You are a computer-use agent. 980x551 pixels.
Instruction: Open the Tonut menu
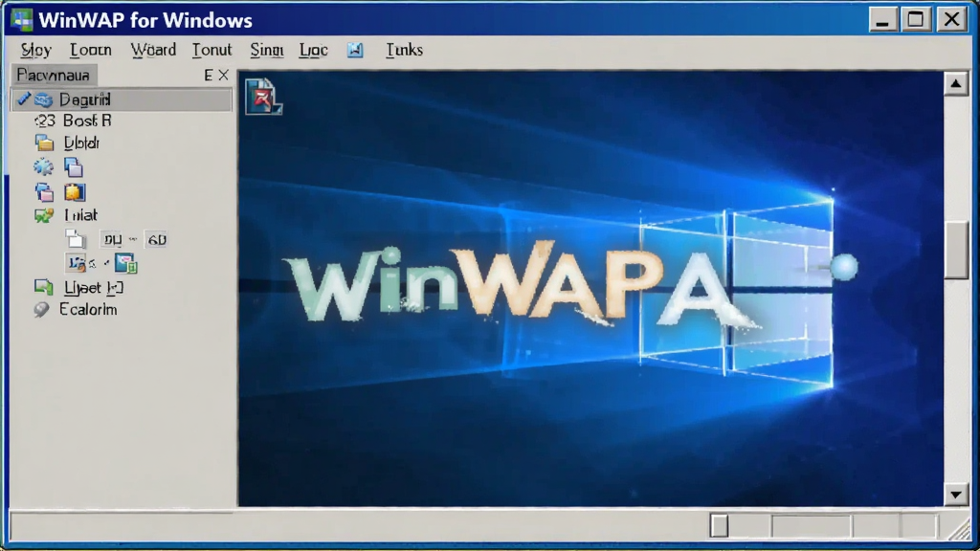click(212, 50)
